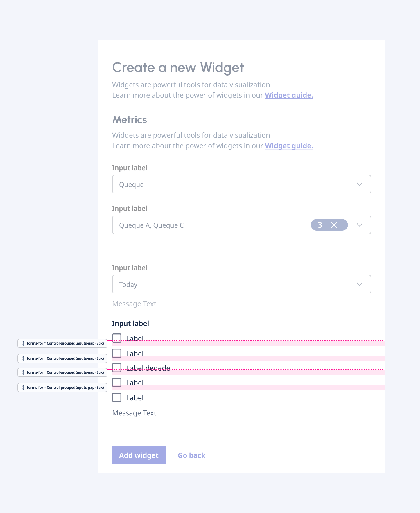Screen dimensions: 420x513
Task: Click the double-arrow icon on the first gap annotation
Action: [23, 343]
